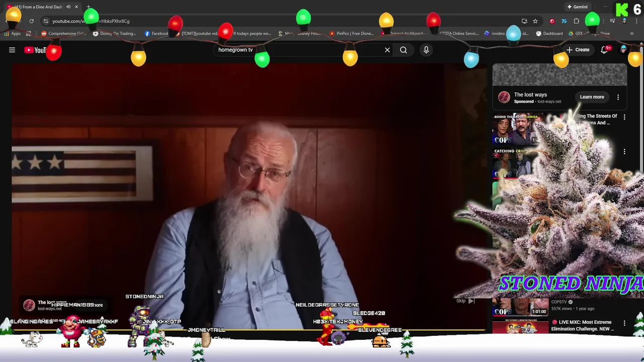Close the 'From a Dine And Dash' tab
This screenshot has height=362, width=644.
76,7
